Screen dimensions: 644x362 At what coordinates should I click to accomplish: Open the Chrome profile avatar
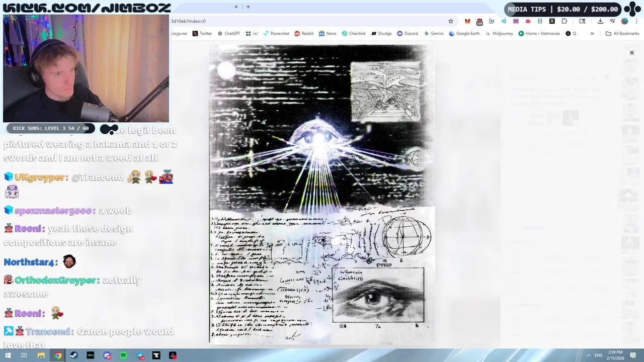pyautogui.click(x=624, y=21)
